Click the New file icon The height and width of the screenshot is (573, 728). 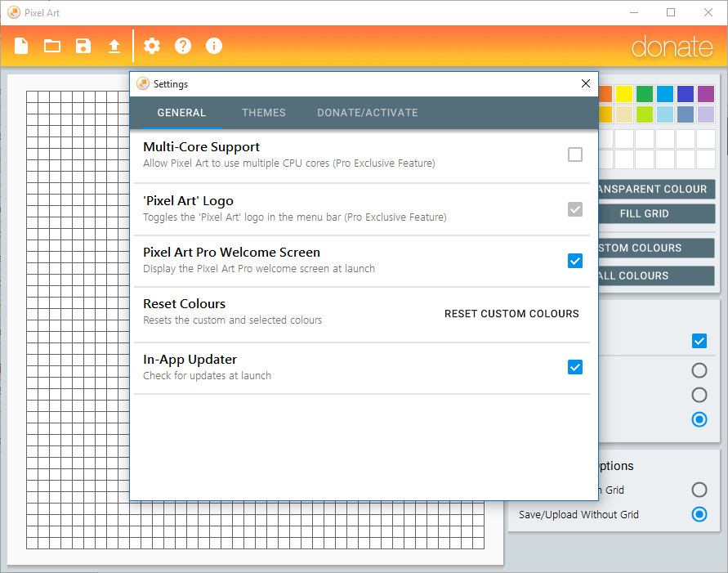coord(21,46)
